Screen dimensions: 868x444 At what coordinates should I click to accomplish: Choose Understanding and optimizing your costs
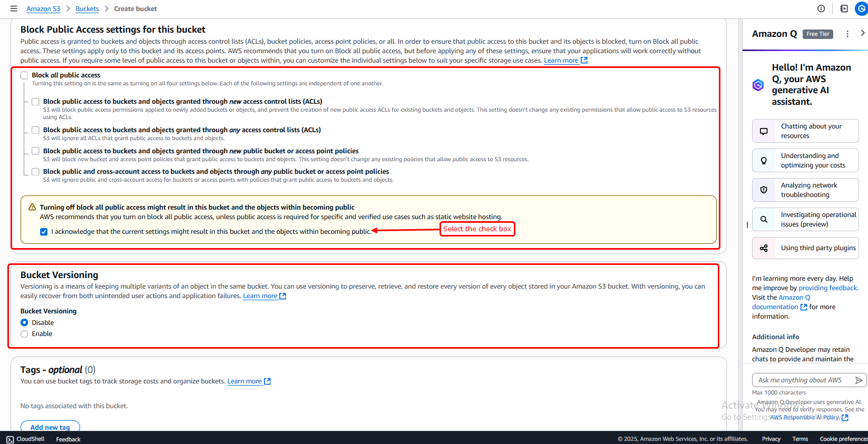coord(805,161)
